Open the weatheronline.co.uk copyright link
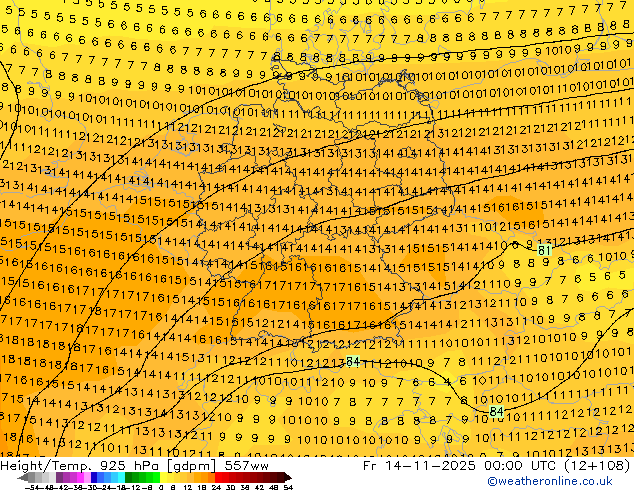The image size is (634, 490). click(550, 482)
